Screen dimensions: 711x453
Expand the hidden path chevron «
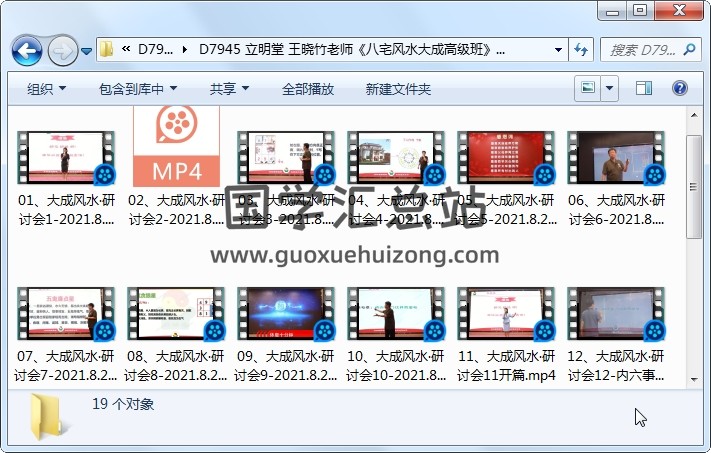coord(126,49)
